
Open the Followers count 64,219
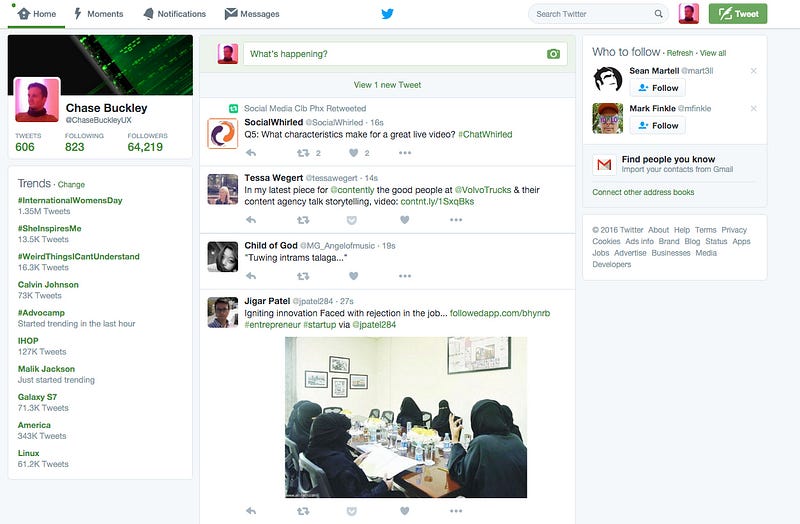click(x=147, y=142)
